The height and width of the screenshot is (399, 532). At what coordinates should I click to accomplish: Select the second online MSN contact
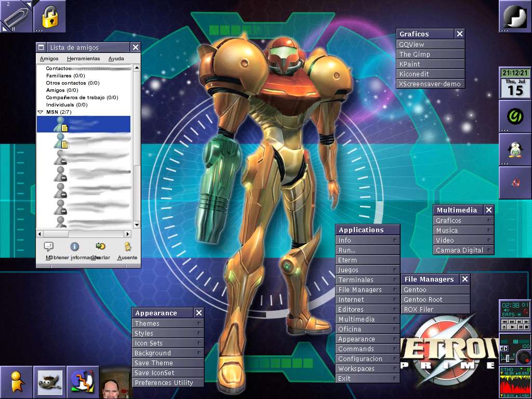pos(84,140)
